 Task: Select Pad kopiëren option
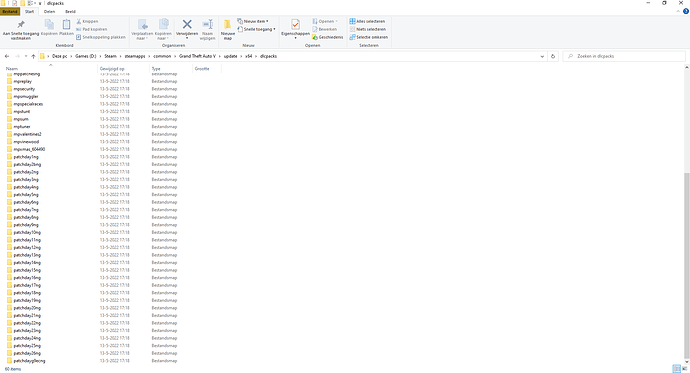(92, 29)
